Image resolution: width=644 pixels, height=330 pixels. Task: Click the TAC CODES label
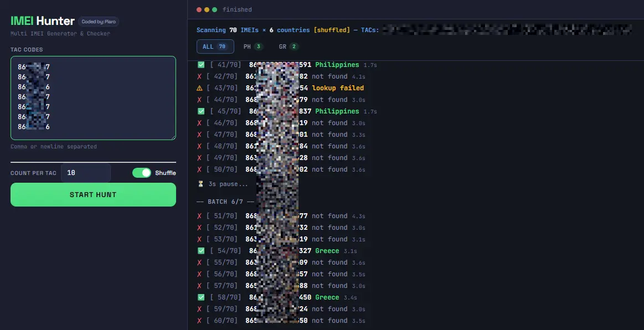[x=27, y=50]
